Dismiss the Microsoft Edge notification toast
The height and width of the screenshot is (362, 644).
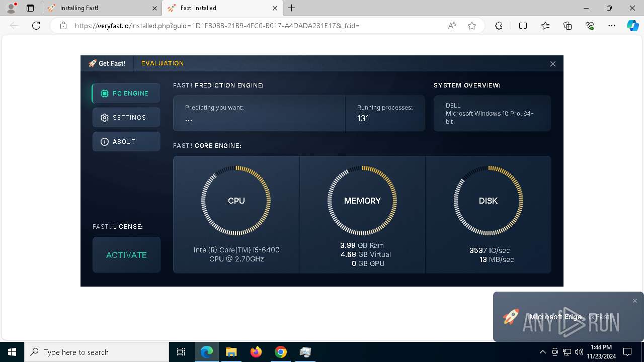(x=635, y=301)
